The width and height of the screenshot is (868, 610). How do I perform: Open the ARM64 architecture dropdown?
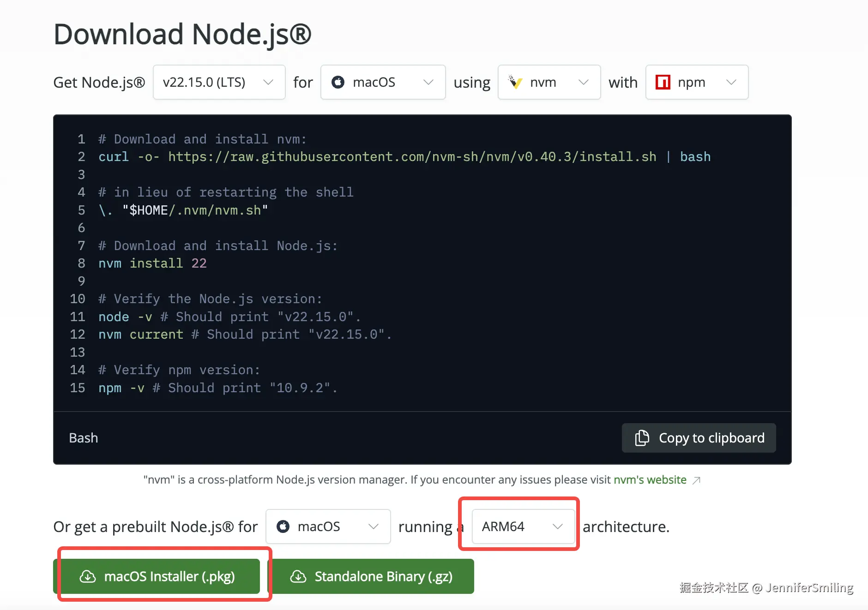click(523, 526)
